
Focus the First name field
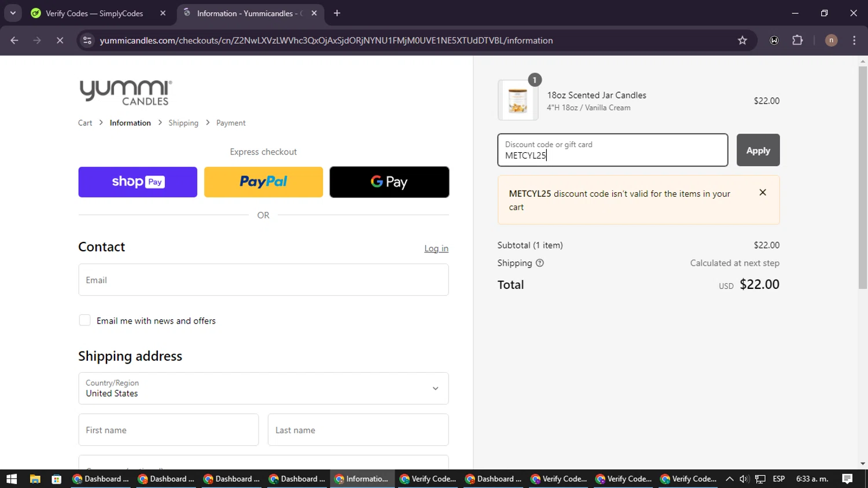click(x=168, y=430)
